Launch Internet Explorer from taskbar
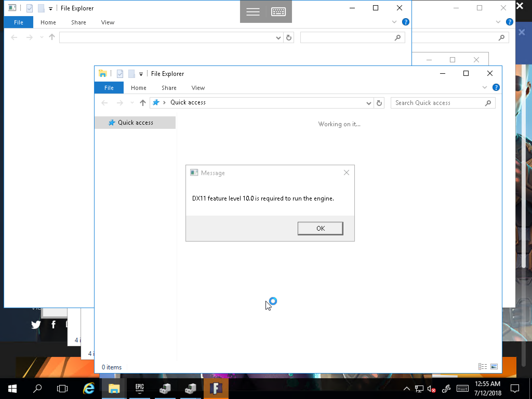532x399 pixels. point(89,389)
